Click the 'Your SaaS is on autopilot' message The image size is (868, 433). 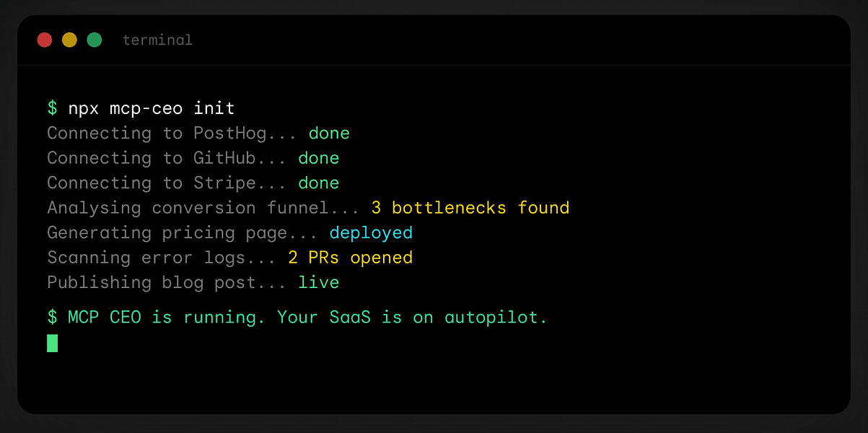tap(412, 317)
